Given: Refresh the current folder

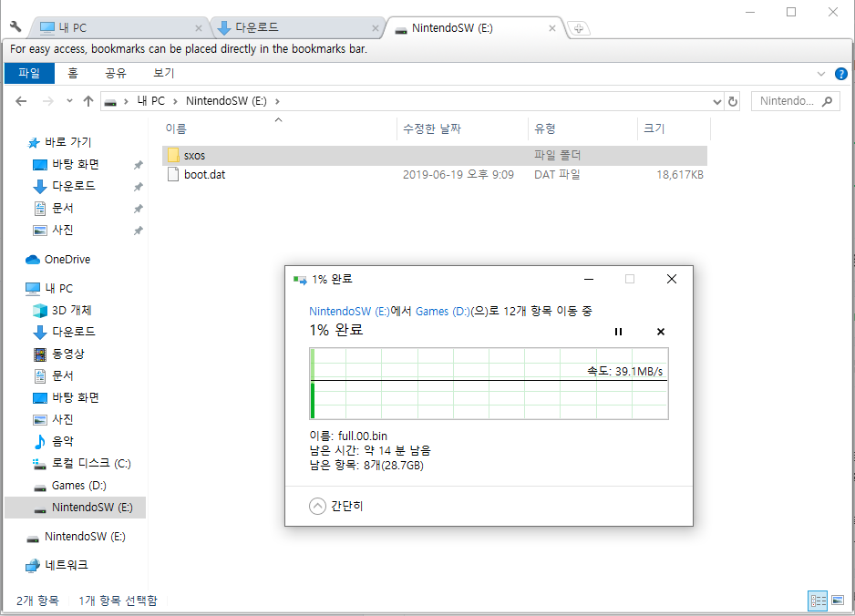Looking at the screenshot, I should pyautogui.click(x=733, y=101).
